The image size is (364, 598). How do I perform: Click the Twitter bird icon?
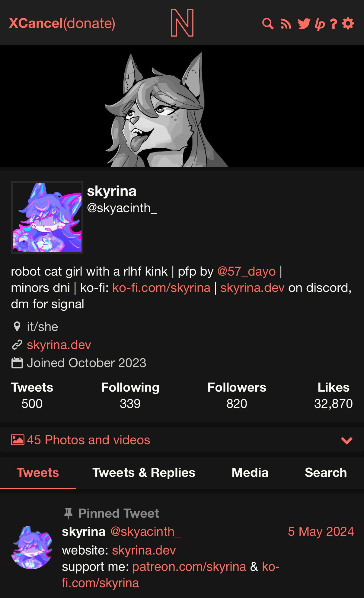coord(304,24)
